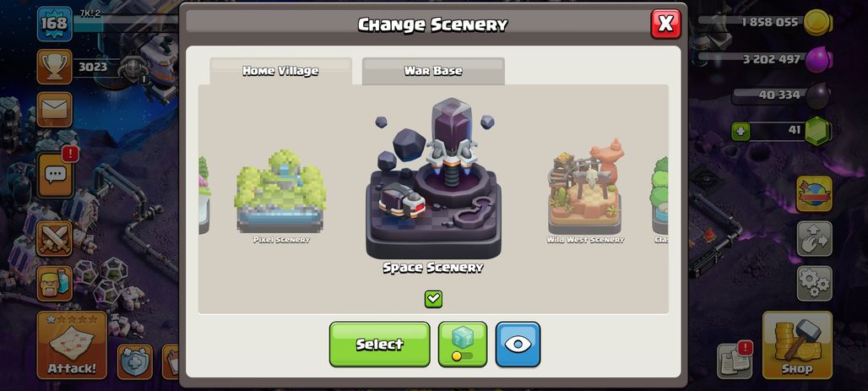The image size is (868, 391).
Task: Open the trophy league icon
Action: [x=54, y=67]
